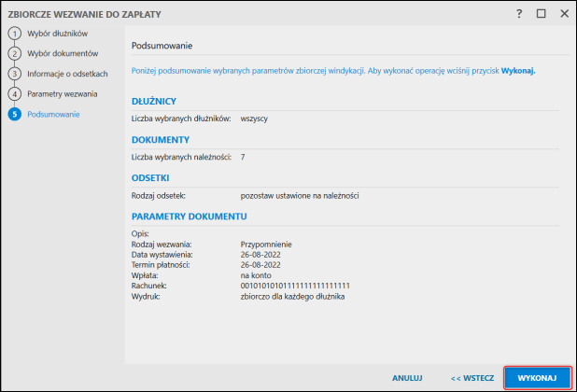Image resolution: width=577 pixels, height=392 pixels.
Task: Switch to the Informacje o odsetkach label
Action: (68, 74)
